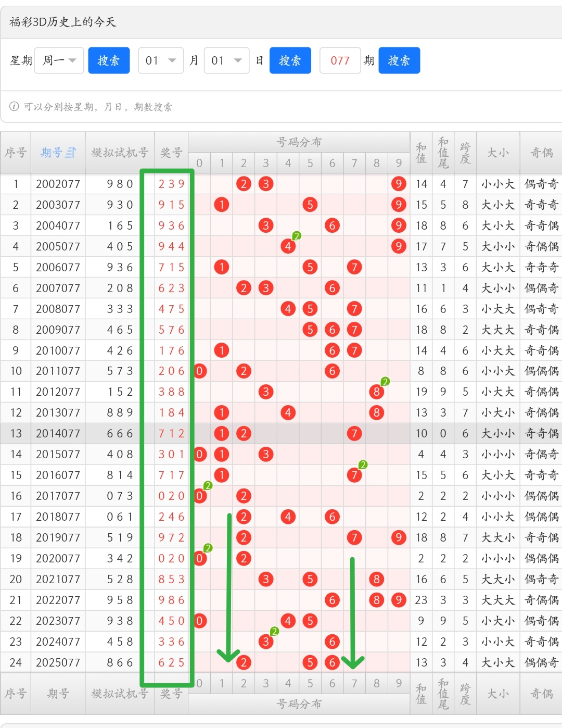Select issue 2011077 in the table
Image resolution: width=562 pixels, height=728 pixels.
58,371
